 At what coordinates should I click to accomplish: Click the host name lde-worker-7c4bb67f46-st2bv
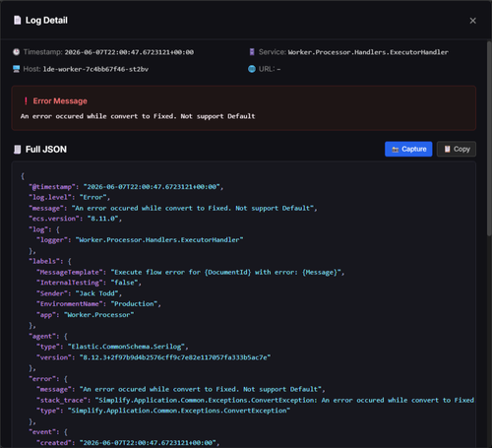pos(95,69)
